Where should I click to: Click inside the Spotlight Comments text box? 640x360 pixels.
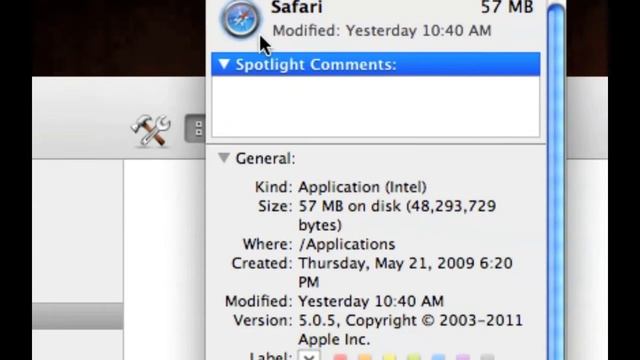(376, 107)
